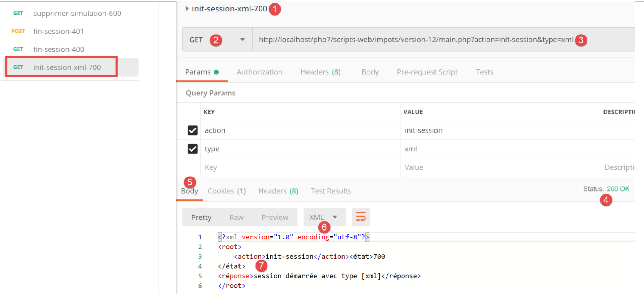Expand the init-session-xml-700 request title arrow
Viewport: 644px width, 295px height.
(187, 9)
